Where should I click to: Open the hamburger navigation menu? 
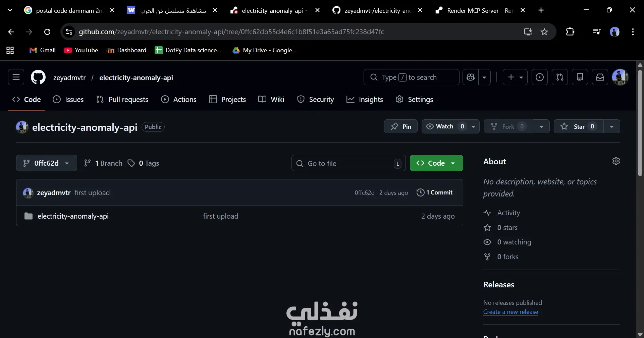point(16,77)
